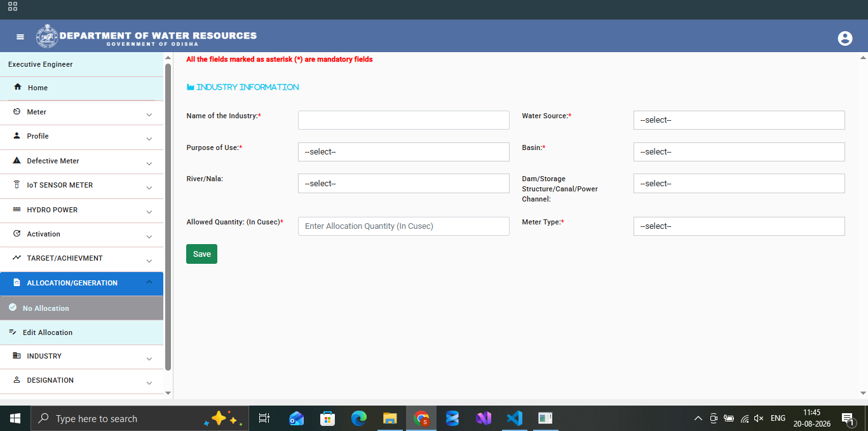Click the IoT Sensor Meter icon
This screenshot has height=431, width=868.
pos(17,184)
